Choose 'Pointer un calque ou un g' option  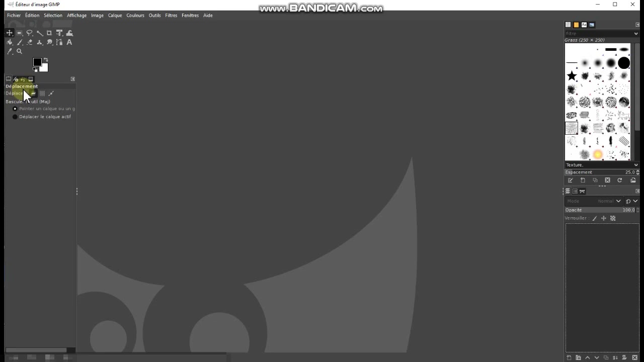44,109
